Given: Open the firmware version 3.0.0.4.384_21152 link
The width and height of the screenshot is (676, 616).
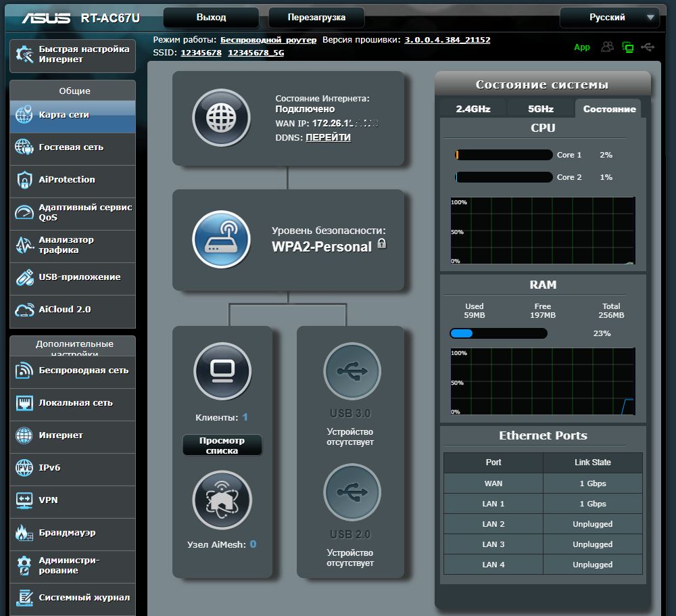Looking at the screenshot, I should 447,40.
